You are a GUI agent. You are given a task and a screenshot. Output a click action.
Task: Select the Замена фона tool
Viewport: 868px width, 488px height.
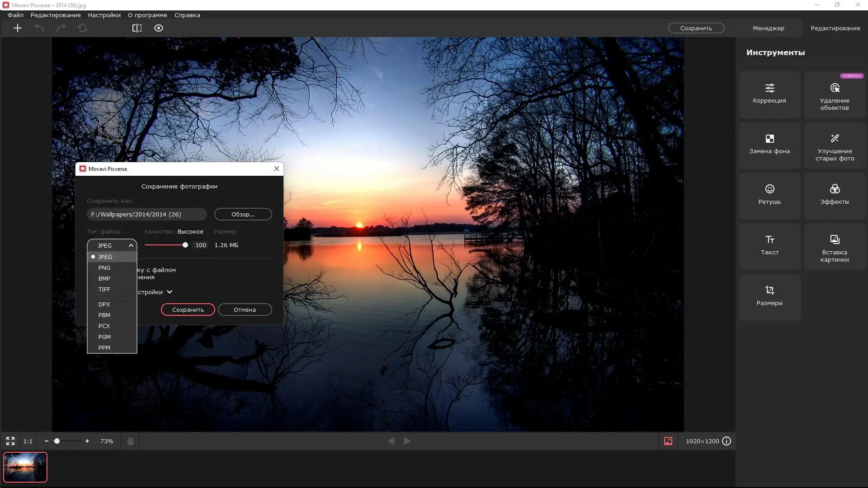769,145
